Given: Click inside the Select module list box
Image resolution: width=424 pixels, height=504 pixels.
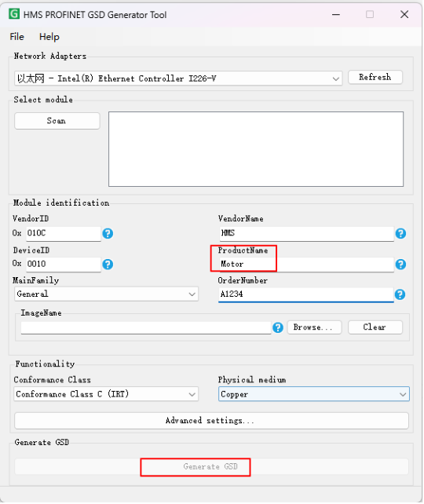Looking at the screenshot, I should [x=256, y=149].
